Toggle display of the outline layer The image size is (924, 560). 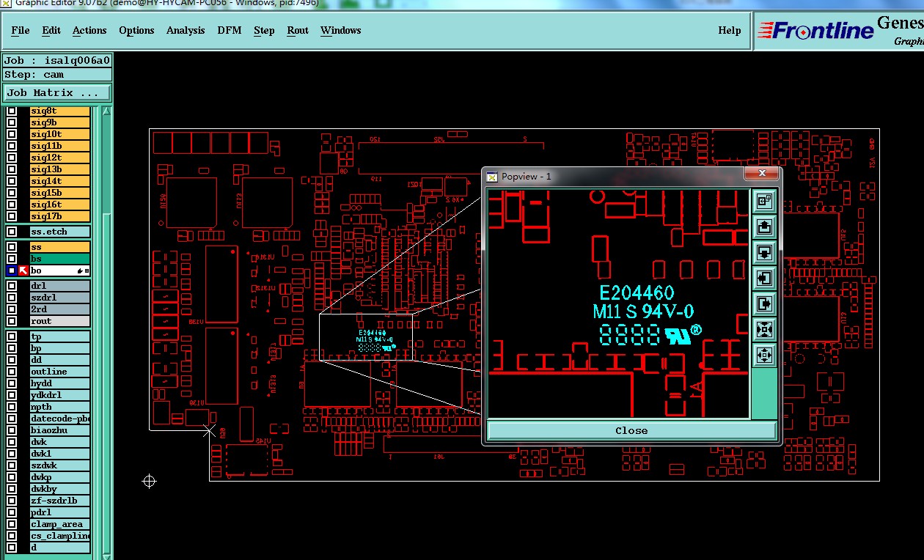tap(12, 372)
